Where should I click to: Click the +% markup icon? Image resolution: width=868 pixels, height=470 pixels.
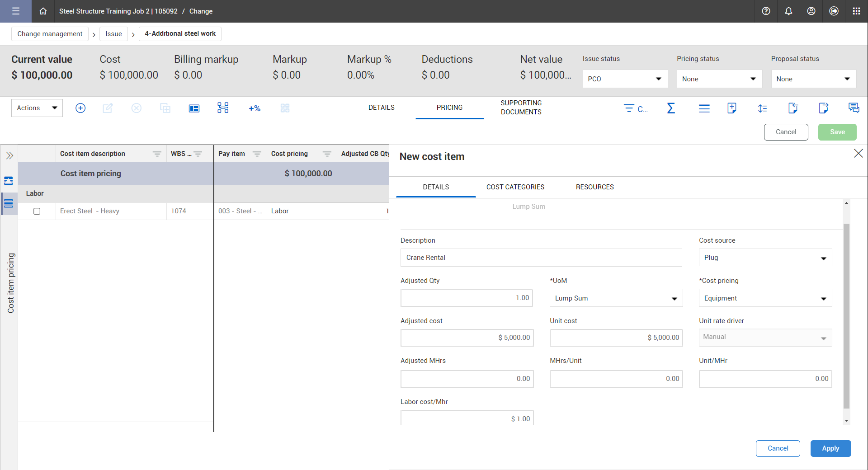(255, 108)
